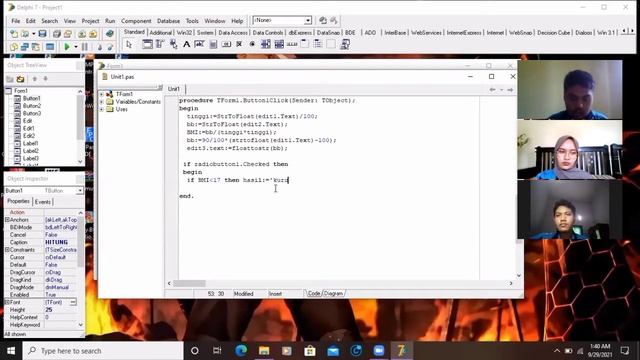This screenshot has height=360, width=640.
Task: Expand the Anchors property
Action: (7, 220)
